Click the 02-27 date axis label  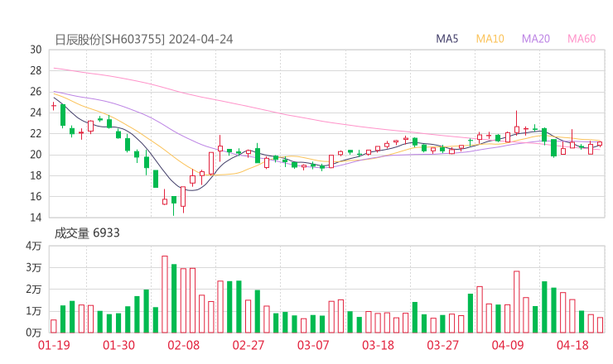249,345
